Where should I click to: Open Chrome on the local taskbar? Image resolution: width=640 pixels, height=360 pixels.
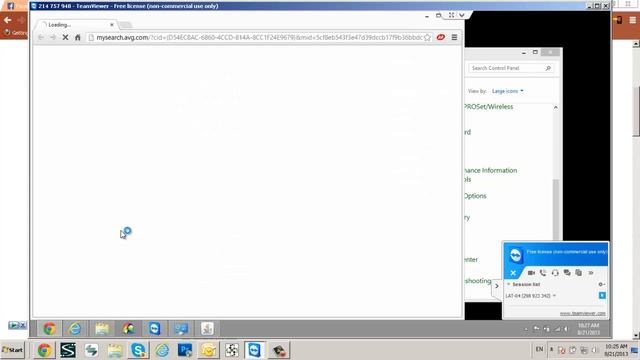44,350
